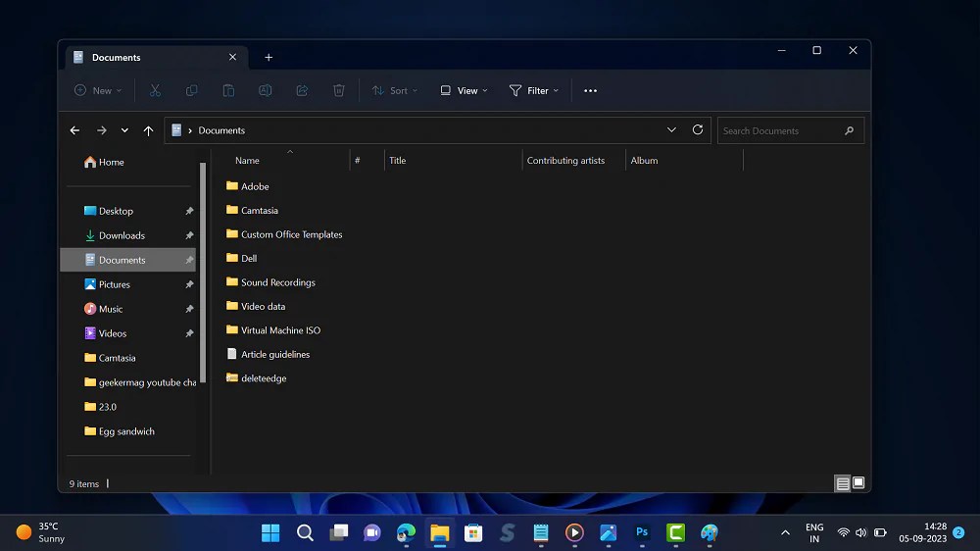Expand the View dropdown menu
Screen dimensions: 980x551
[x=464, y=91]
